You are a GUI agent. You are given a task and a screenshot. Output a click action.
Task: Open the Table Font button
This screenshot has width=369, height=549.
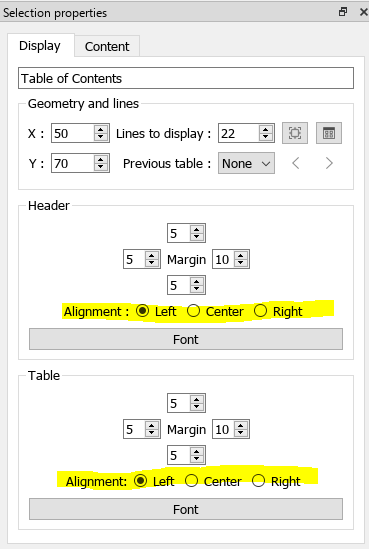coord(186,509)
